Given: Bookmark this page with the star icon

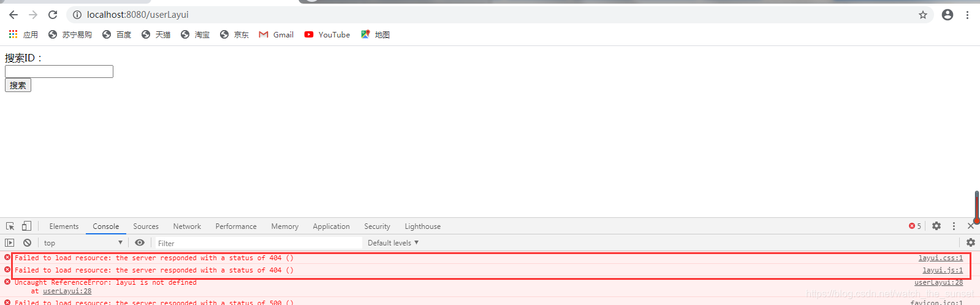Looking at the screenshot, I should point(923,15).
